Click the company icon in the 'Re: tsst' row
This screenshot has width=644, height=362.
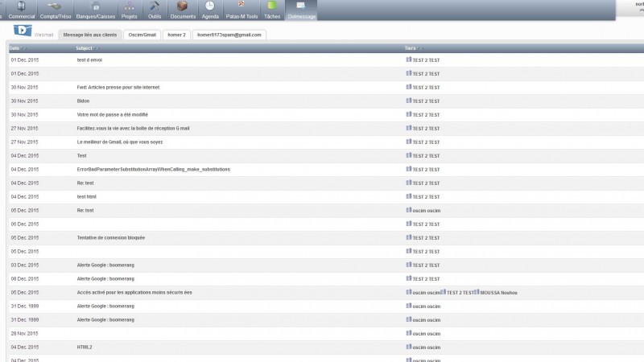point(409,210)
